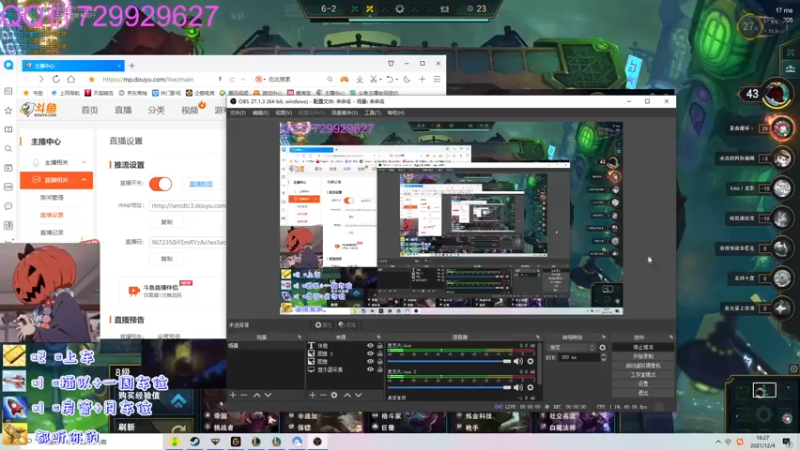The image size is (800, 450).
Task: Open 直播教程 tutorial link
Action: (x=201, y=184)
